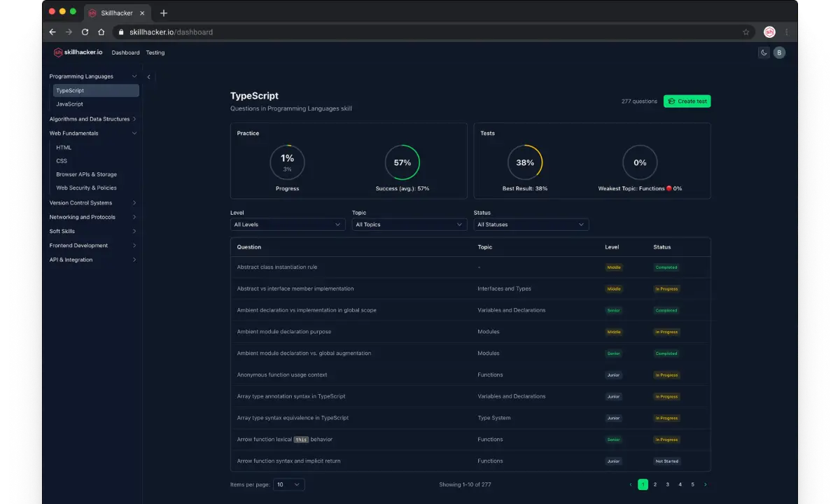This screenshot has width=840, height=504.
Task: Click the Type System topic cell
Action: [x=494, y=418]
